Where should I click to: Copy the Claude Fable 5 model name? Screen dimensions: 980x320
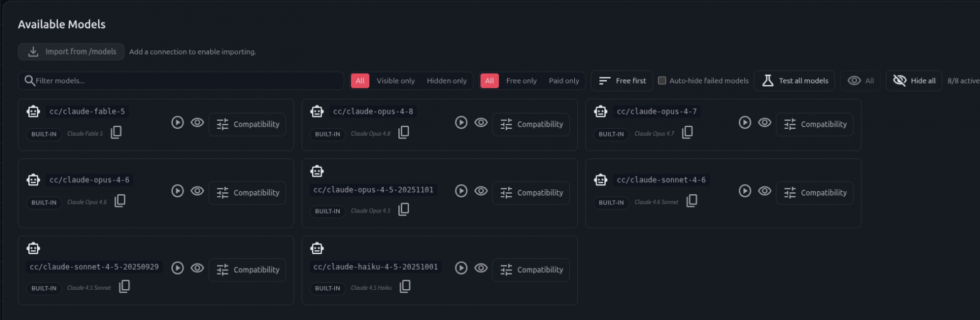[x=116, y=133]
